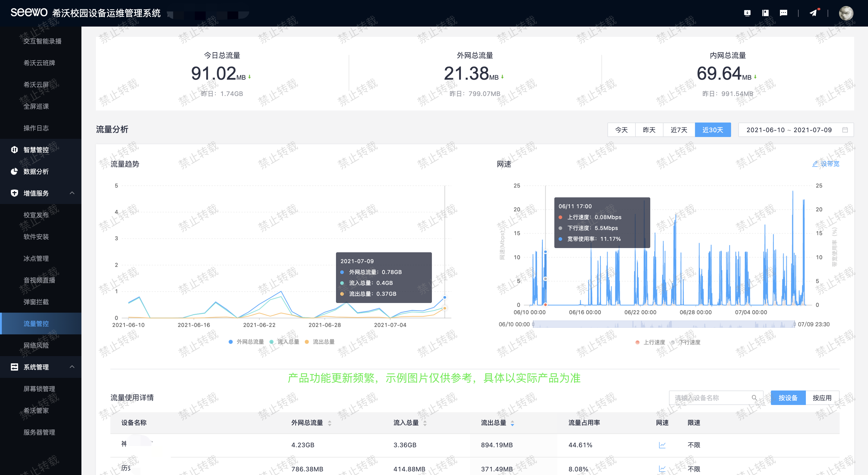Switch details to 按应用 view

[x=822, y=398]
